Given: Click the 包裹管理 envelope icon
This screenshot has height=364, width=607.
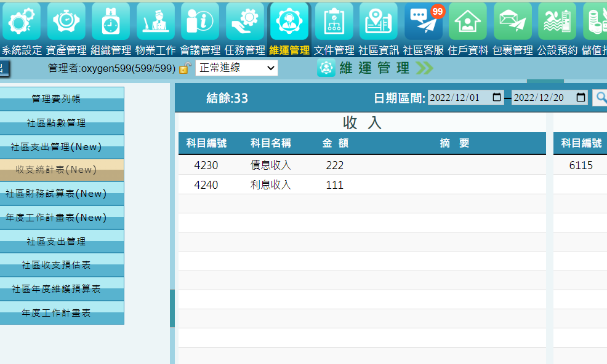Looking at the screenshot, I should 512,22.
